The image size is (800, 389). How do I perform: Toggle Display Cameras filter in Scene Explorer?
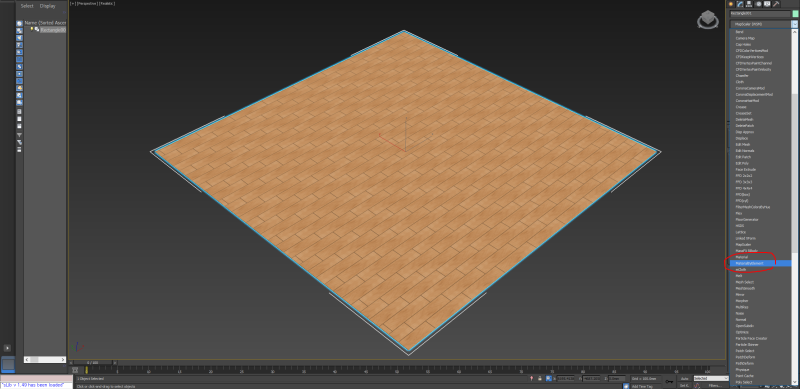coord(19,45)
